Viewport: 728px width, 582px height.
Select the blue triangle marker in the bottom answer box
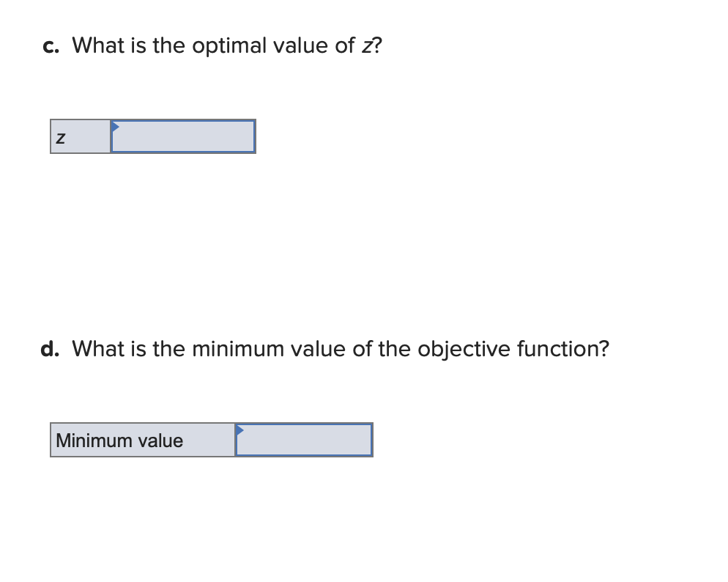tap(238, 430)
